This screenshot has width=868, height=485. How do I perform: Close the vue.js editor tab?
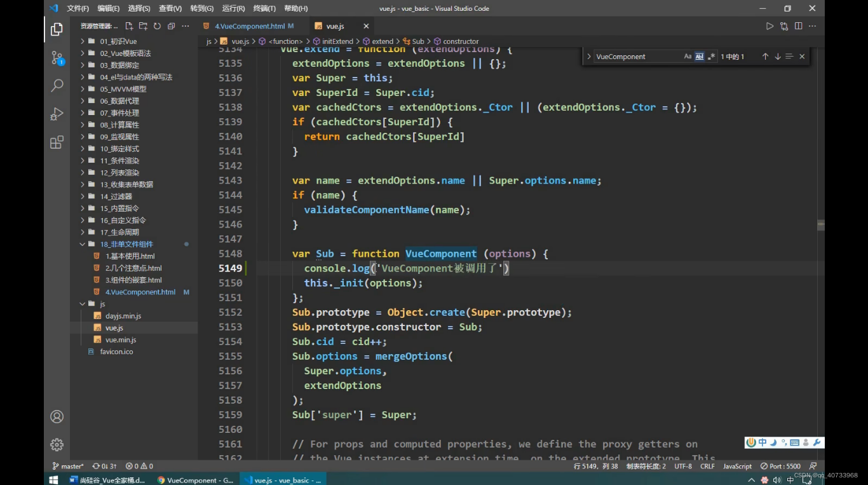pyautogui.click(x=366, y=26)
